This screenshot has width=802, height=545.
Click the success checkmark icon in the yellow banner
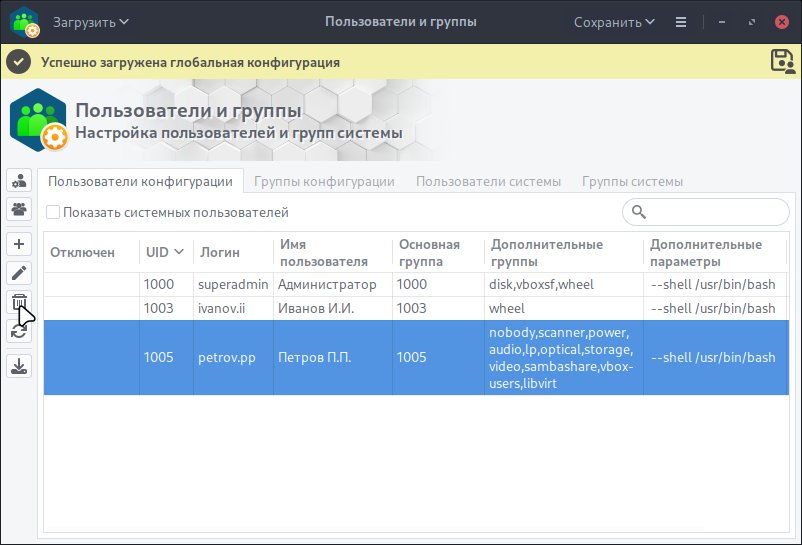pos(18,62)
